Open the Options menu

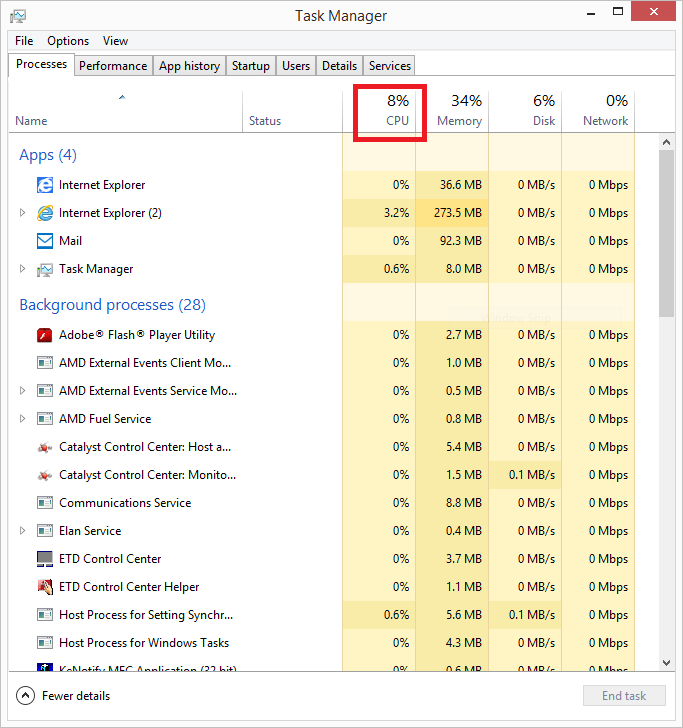click(x=68, y=41)
